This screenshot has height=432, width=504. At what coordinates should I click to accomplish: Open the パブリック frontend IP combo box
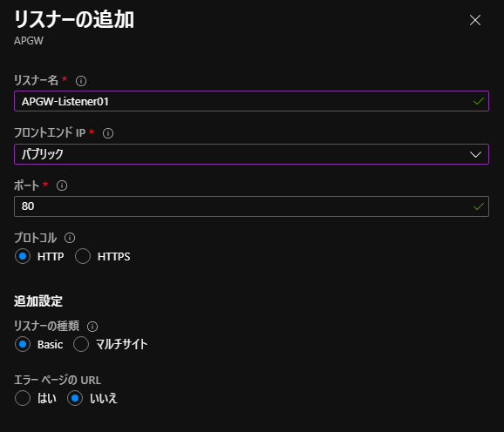[x=251, y=154]
